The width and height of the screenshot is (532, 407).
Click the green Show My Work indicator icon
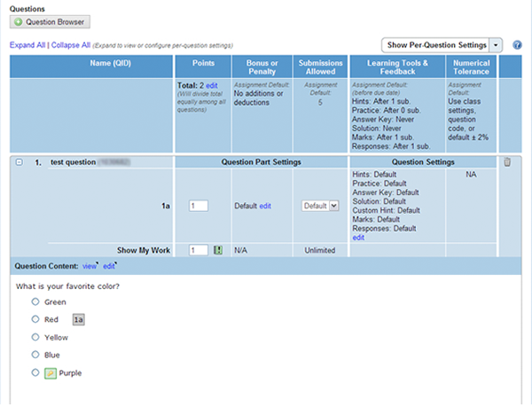[x=218, y=251]
